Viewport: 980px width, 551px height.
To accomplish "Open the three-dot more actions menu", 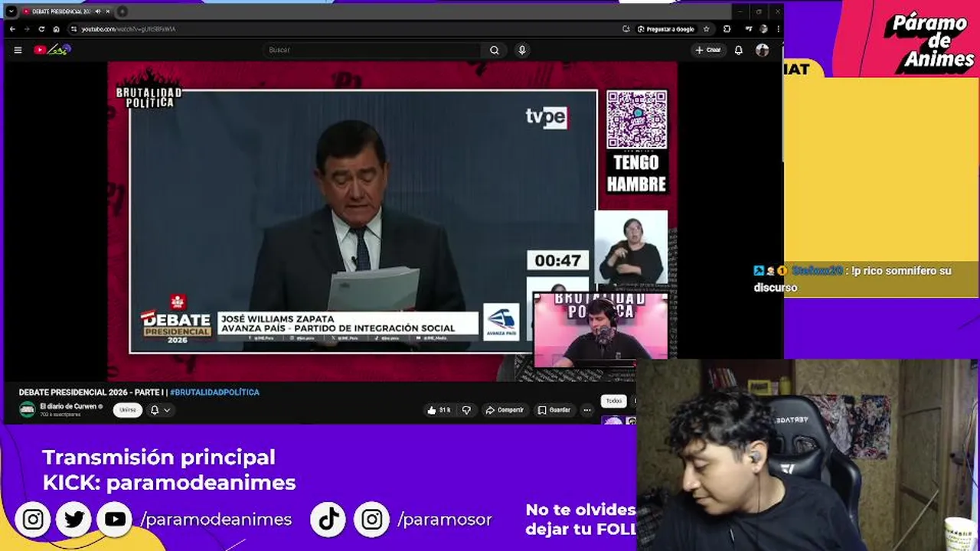I will pos(587,410).
